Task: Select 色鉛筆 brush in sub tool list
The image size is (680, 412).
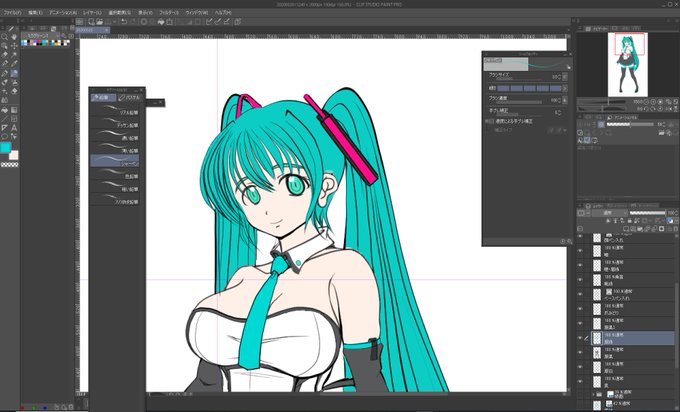Action: point(114,173)
